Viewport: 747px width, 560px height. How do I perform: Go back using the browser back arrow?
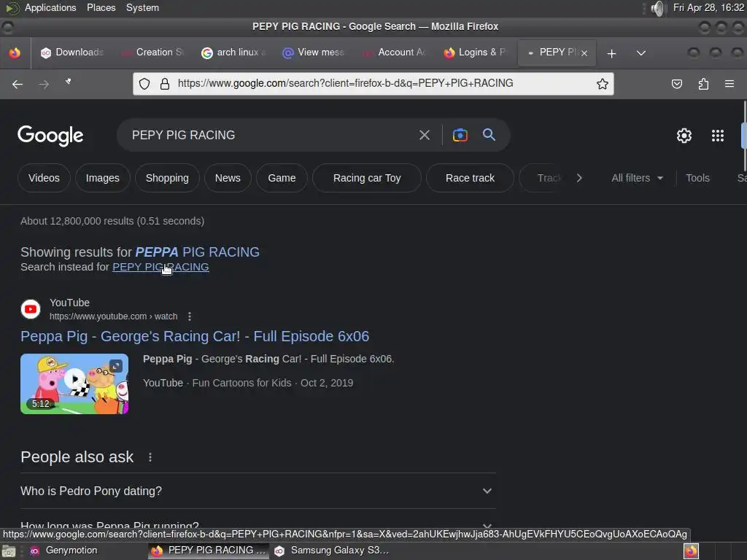(x=18, y=85)
